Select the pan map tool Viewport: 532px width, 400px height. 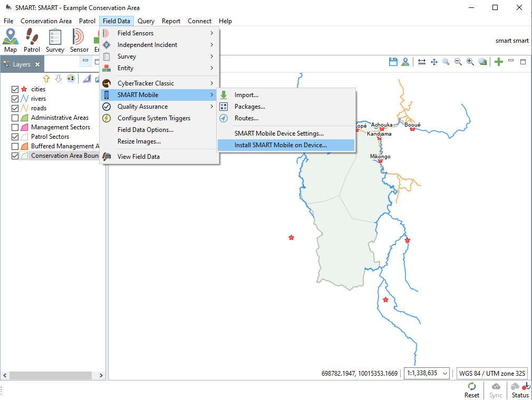click(434, 62)
